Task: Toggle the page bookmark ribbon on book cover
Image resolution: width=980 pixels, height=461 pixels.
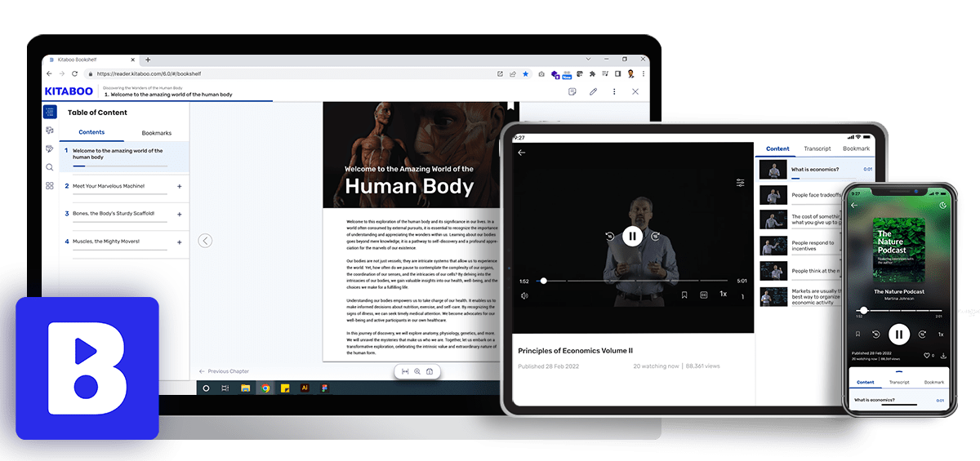Action: coord(511,105)
